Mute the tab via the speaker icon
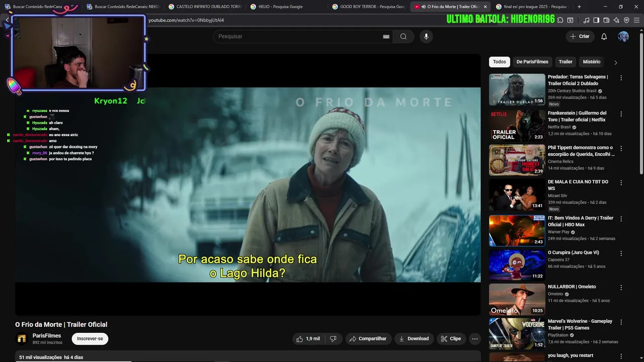This screenshot has width=644, height=362. pos(423,7)
